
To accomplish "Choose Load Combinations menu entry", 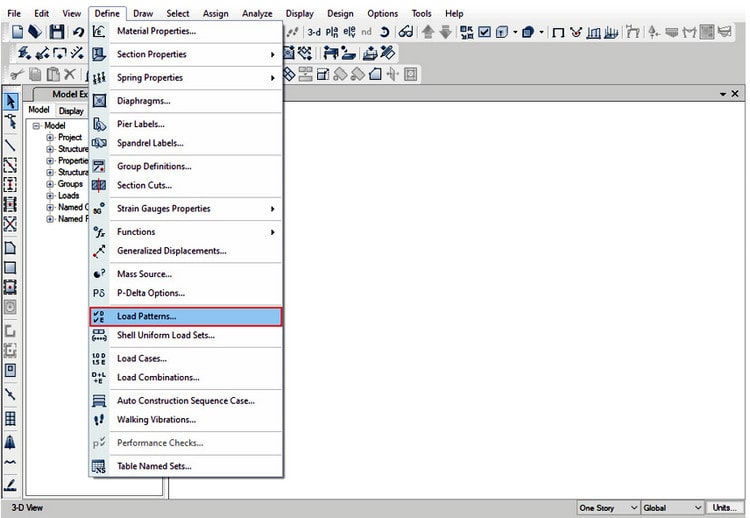I will click(x=186, y=377).
